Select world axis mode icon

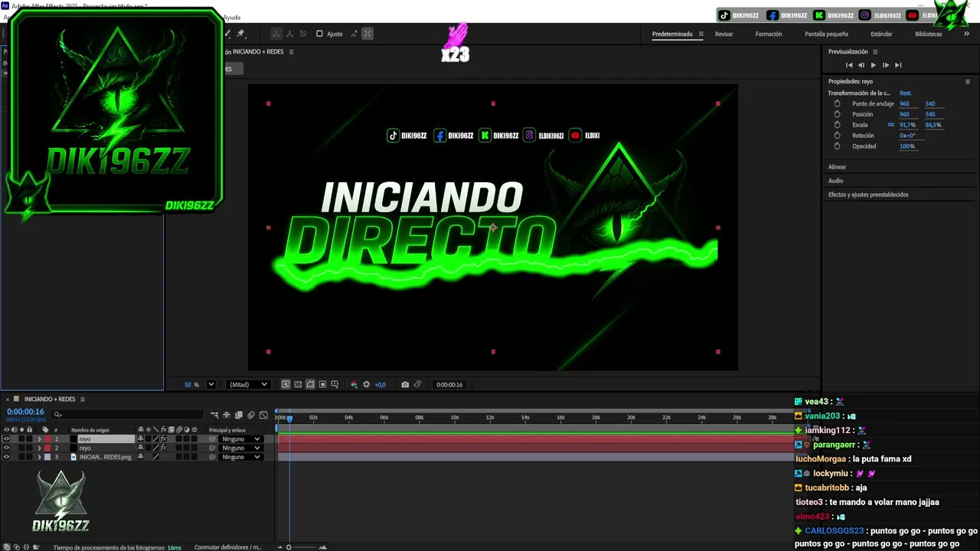click(x=289, y=34)
